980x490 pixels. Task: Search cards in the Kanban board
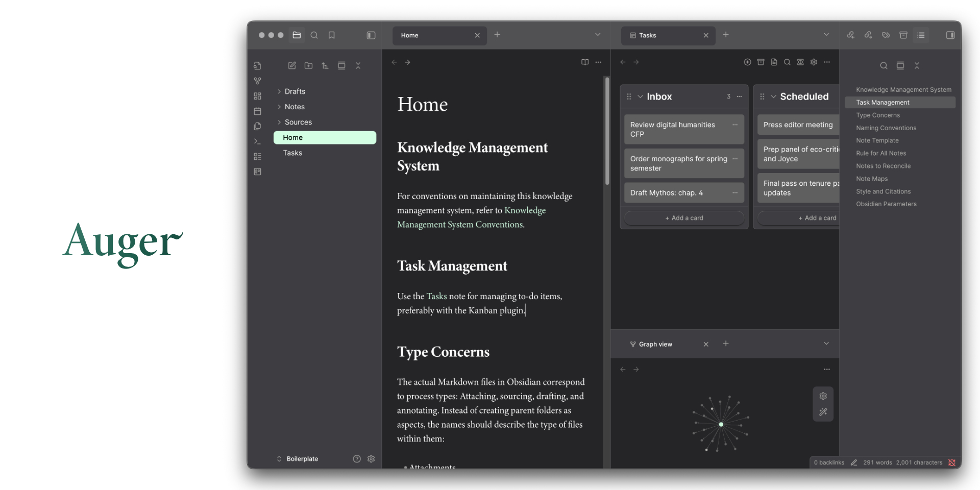[787, 62]
